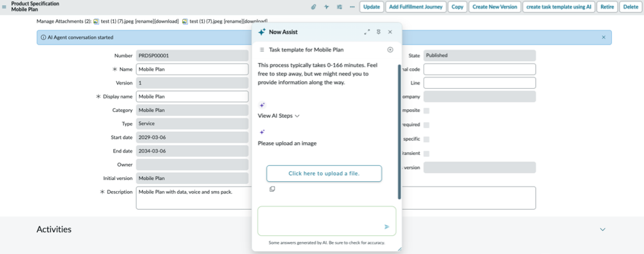The width and height of the screenshot is (644, 254).
Task: Open the form context hamburger menu
Action: pyautogui.click(x=5, y=6)
